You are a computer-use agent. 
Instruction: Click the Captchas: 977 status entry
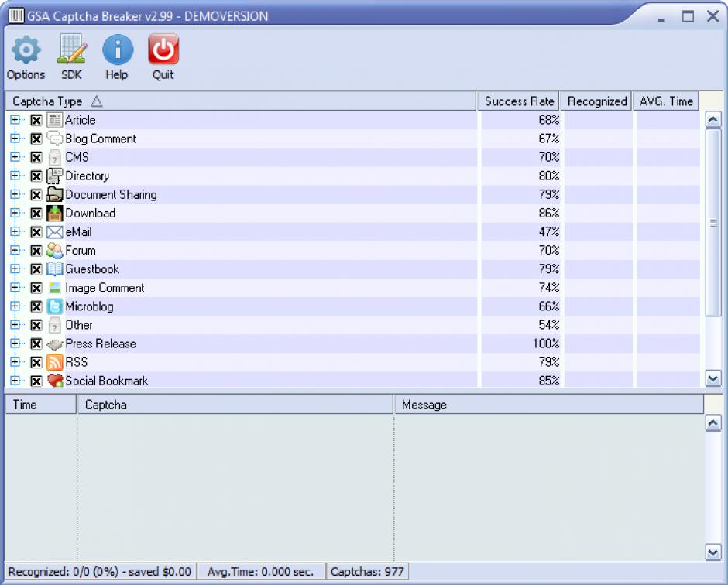click(x=367, y=572)
